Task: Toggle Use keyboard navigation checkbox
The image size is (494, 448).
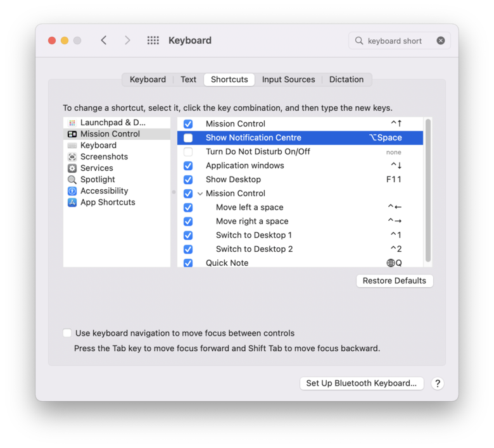Action: click(67, 333)
